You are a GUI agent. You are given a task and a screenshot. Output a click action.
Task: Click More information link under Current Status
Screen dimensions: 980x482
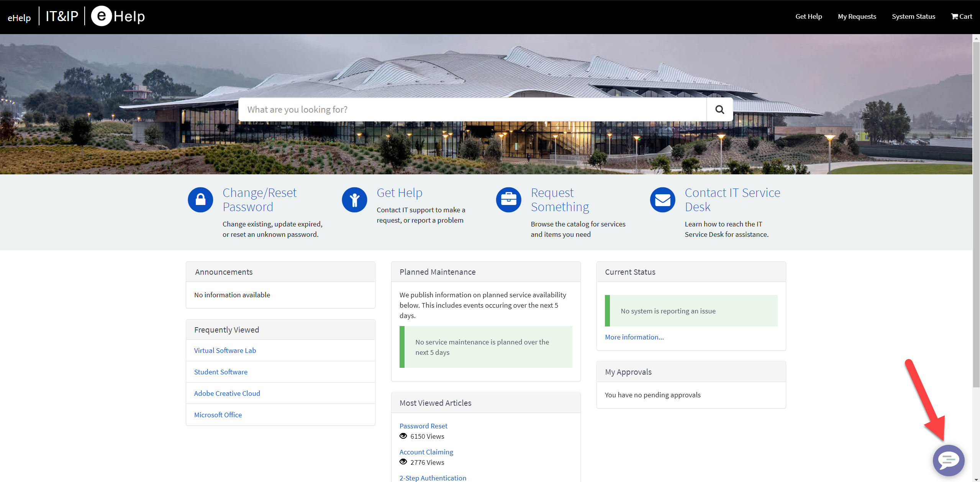click(x=634, y=337)
